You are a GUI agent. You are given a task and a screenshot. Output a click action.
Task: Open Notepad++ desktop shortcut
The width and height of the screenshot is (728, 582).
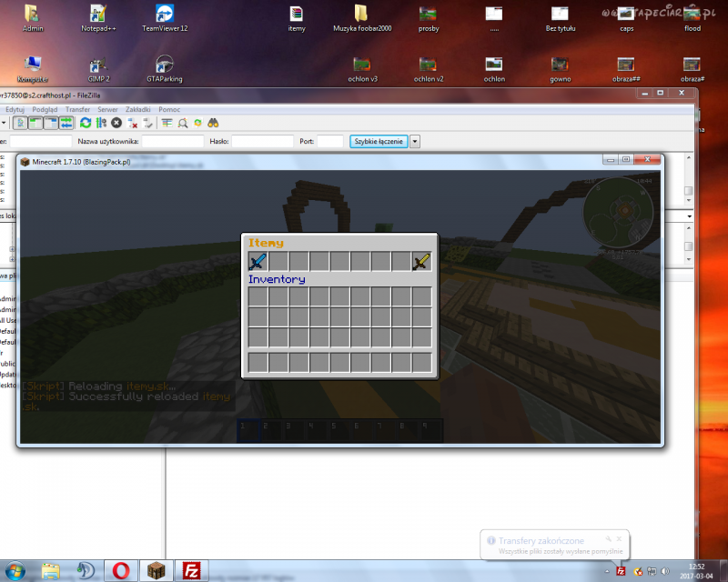tap(98, 18)
